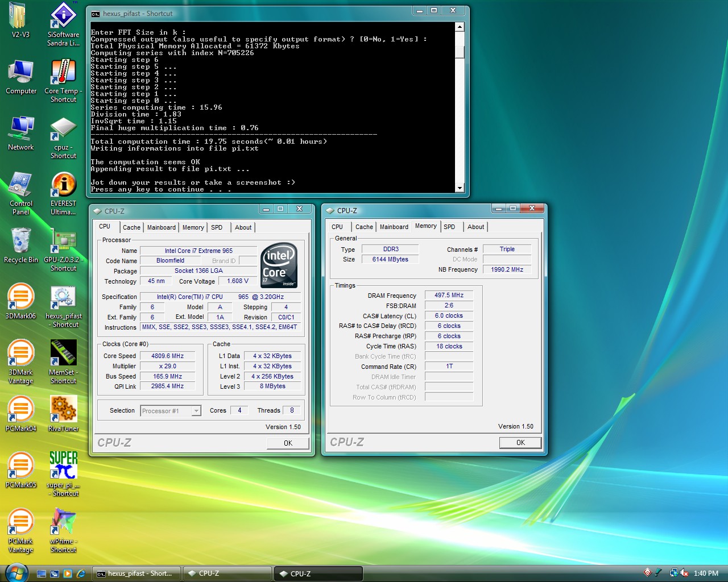
Task: Launch 3DMark06 desktop icon
Action: (x=21, y=302)
